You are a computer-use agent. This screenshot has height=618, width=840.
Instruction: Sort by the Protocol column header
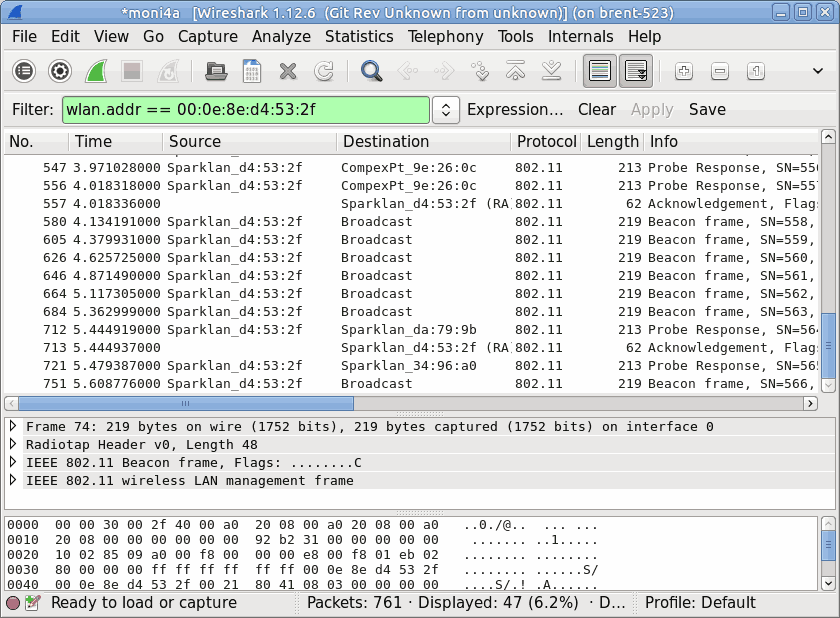tap(546, 141)
